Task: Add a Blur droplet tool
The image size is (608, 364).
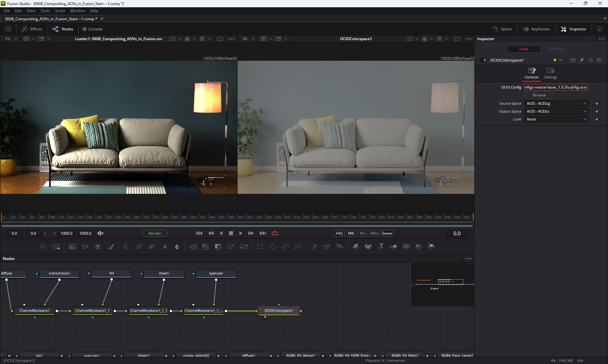Action: click(x=177, y=247)
